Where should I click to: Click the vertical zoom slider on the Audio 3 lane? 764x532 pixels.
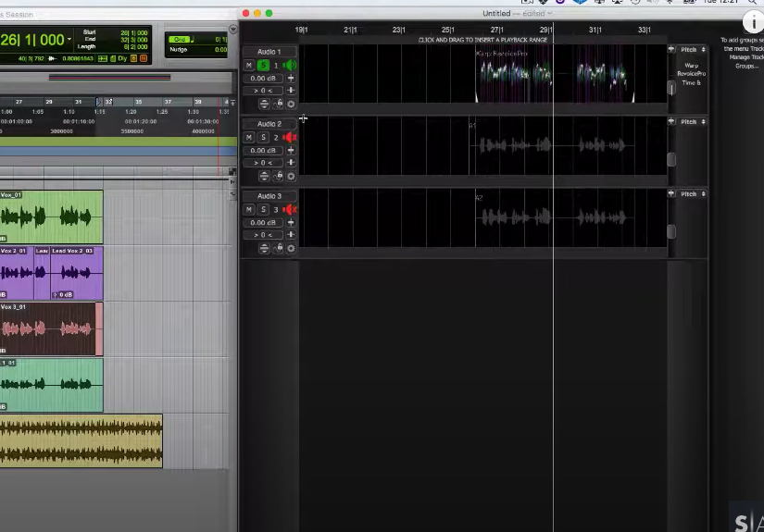click(x=671, y=231)
